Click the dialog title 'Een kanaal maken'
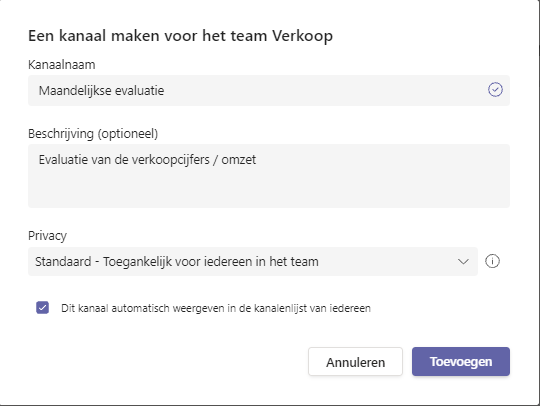Screen dimensions: 540x406 94,36
